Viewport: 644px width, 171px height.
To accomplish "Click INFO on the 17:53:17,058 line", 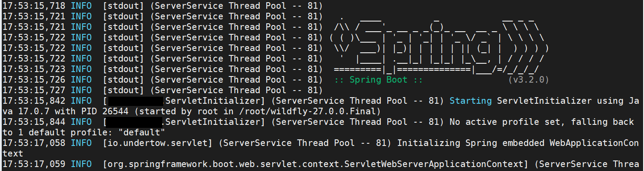I will [81, 143].
